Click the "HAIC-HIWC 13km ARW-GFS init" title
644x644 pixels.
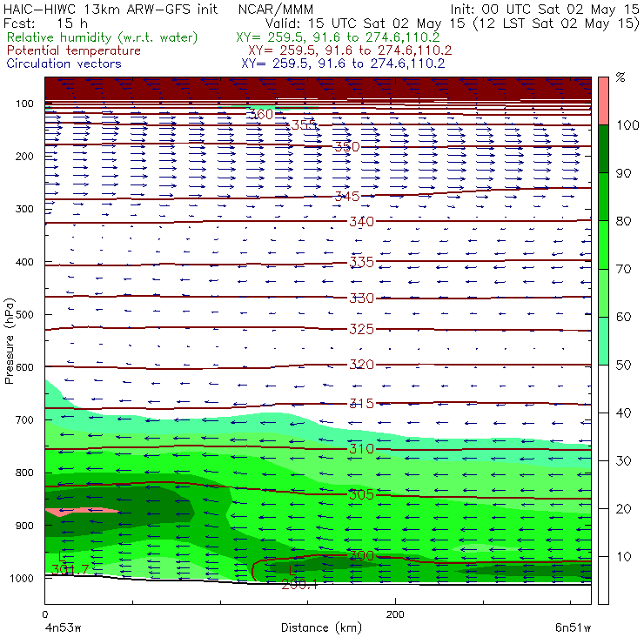[x=111, y=9]
